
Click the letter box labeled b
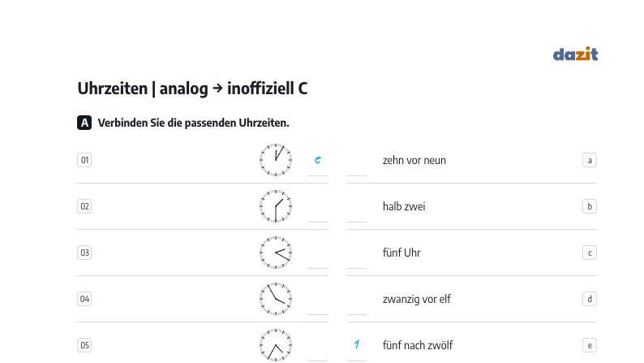[x=590, y=206]
